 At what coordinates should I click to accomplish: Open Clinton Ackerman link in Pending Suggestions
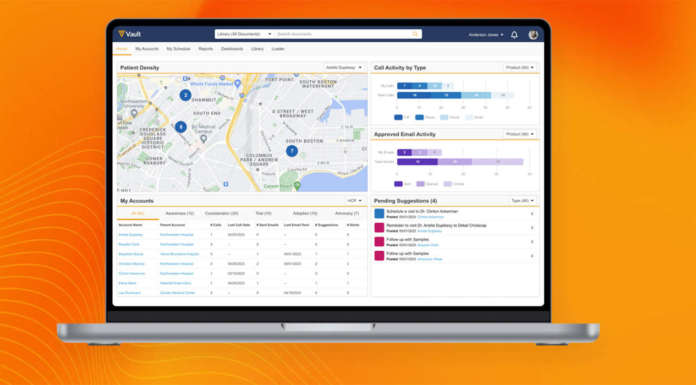pyautogui.click(x=431, y=217)
